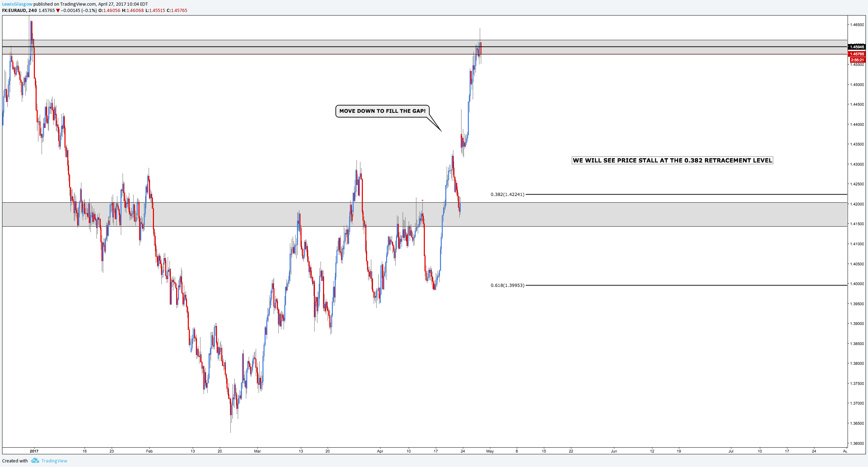The width and height of the screenshot is (868, 467).
Task: Click the May date axis label
Action: [x=490, y=451]
